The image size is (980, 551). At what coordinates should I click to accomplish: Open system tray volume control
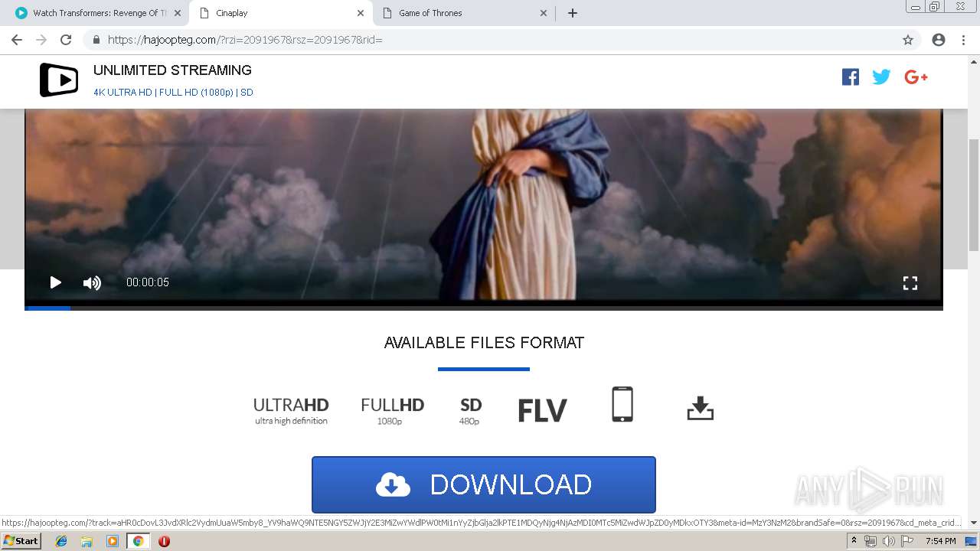coord(888,541)
